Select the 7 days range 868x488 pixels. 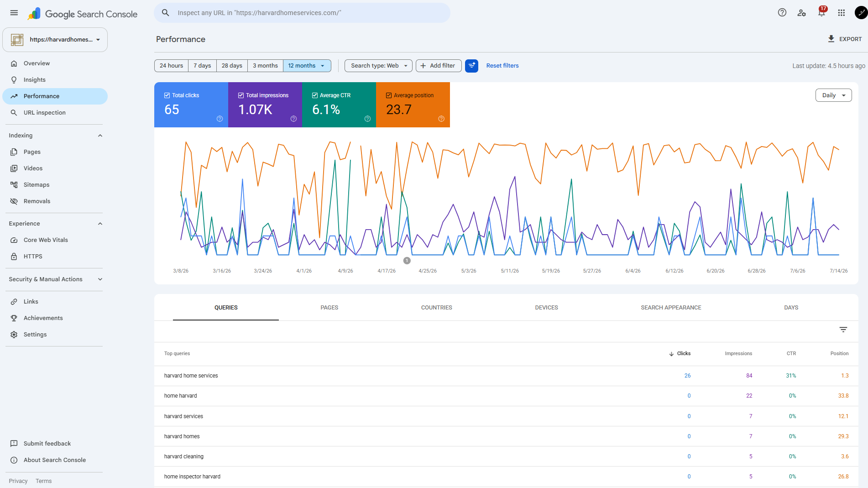pos(202,66)
